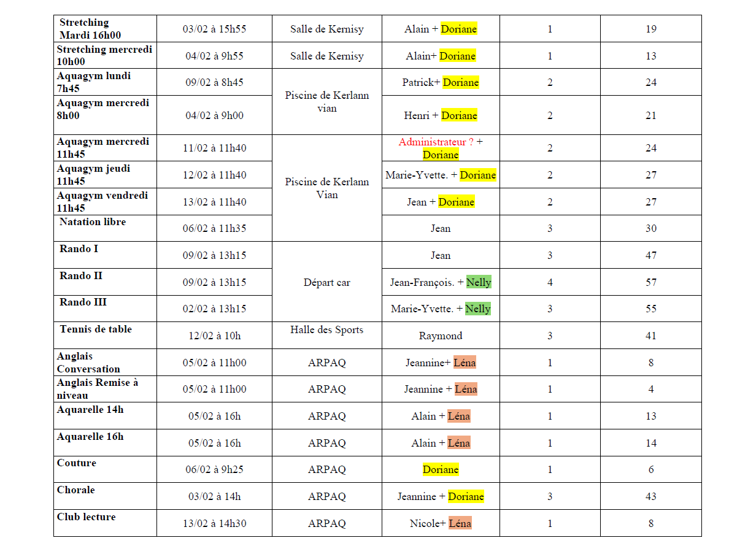The width and height of the screenshot is (756, 546).
Task: Click the 'Halle des Sports' cell
Action: coord(327,330)
